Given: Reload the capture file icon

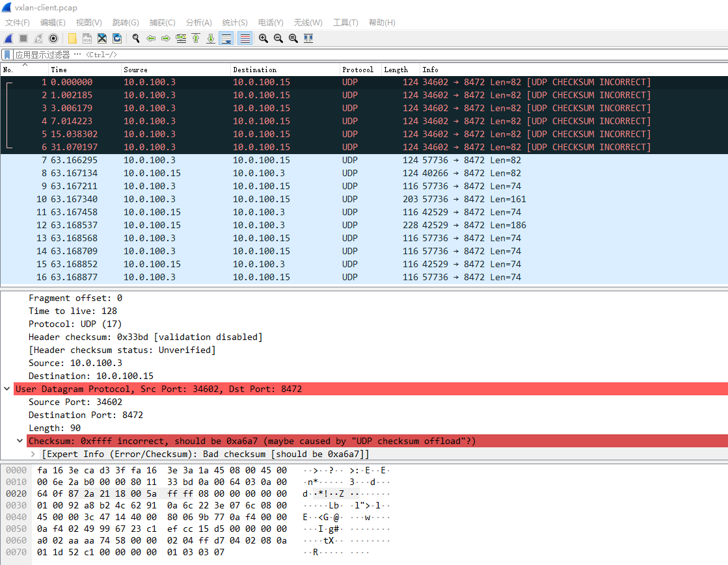Looking at the screenshot, I should [117, 38].
